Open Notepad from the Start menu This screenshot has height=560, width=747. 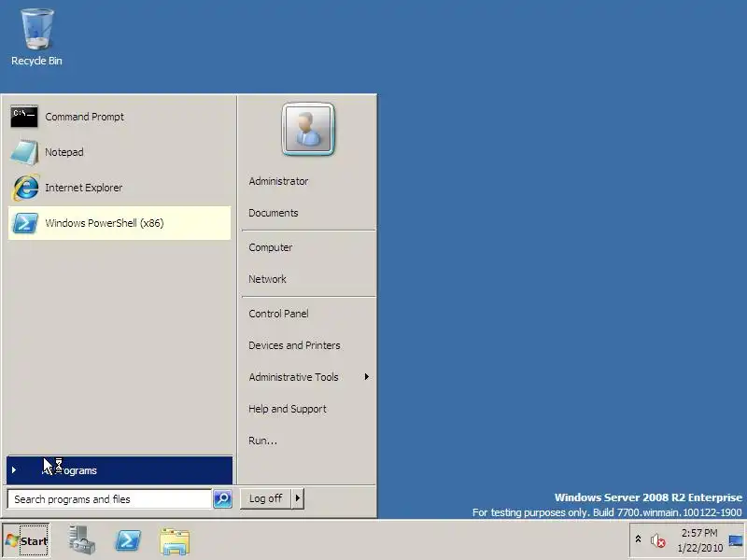click(x=120, y=152)
